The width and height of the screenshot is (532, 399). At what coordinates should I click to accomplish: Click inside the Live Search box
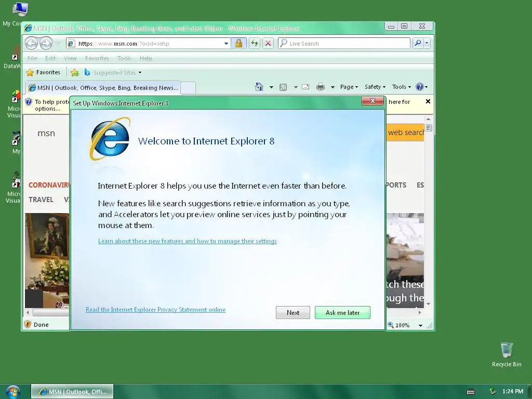click(x=344, y=44)
